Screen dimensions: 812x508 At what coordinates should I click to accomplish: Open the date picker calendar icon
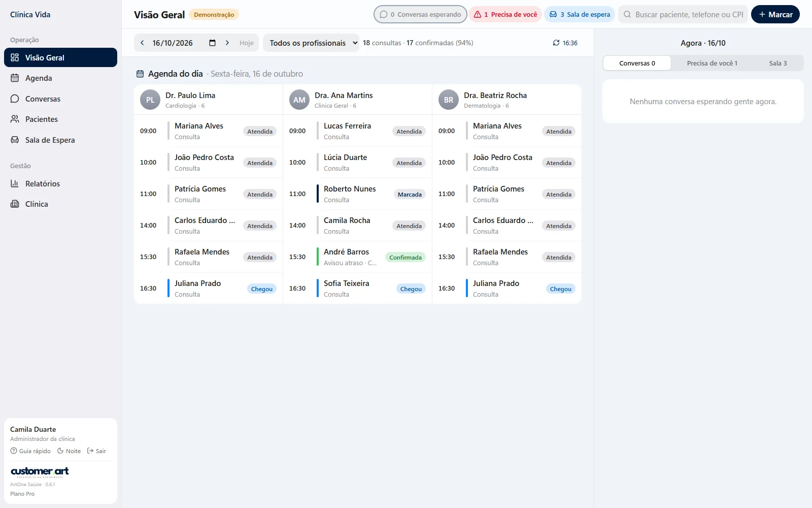[x=212, y=43]
